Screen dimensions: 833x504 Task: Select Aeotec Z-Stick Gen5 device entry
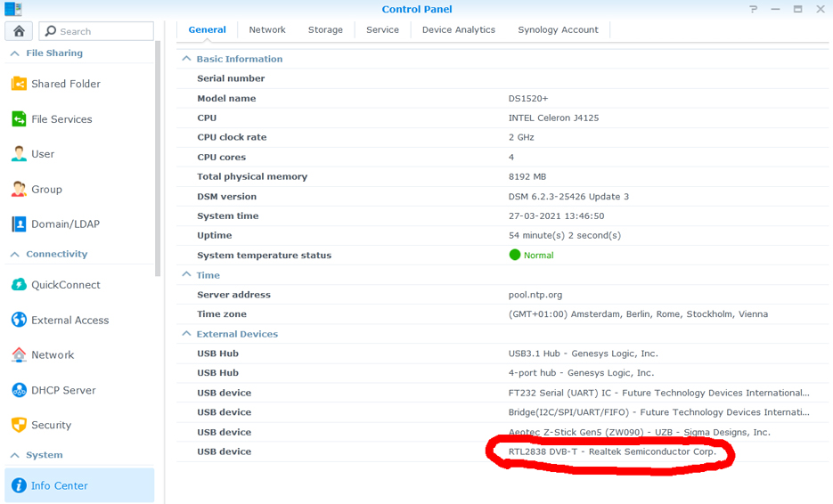click(639, 432)
